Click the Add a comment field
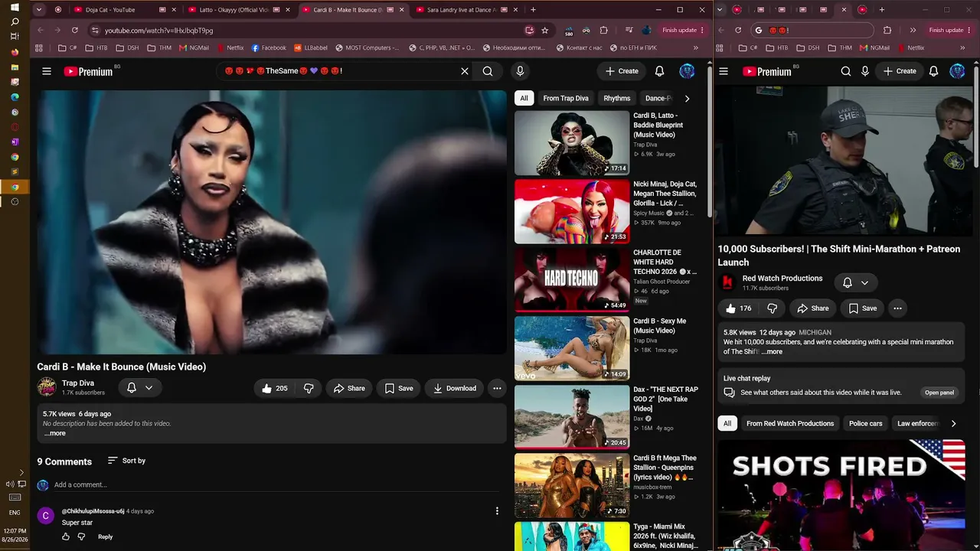The width and height of the screenshot is (980, 551). (276, 484)
